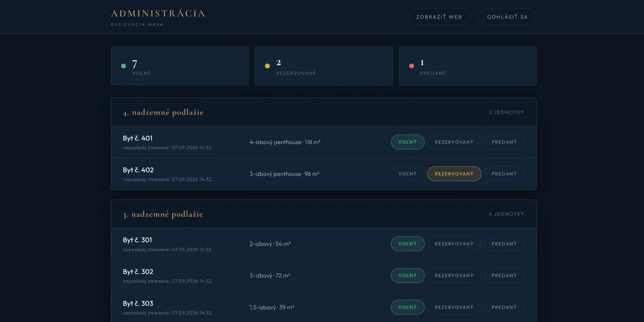
Task: Set Byt č. 303 to Rezervovaný
Action: (454, 307)
